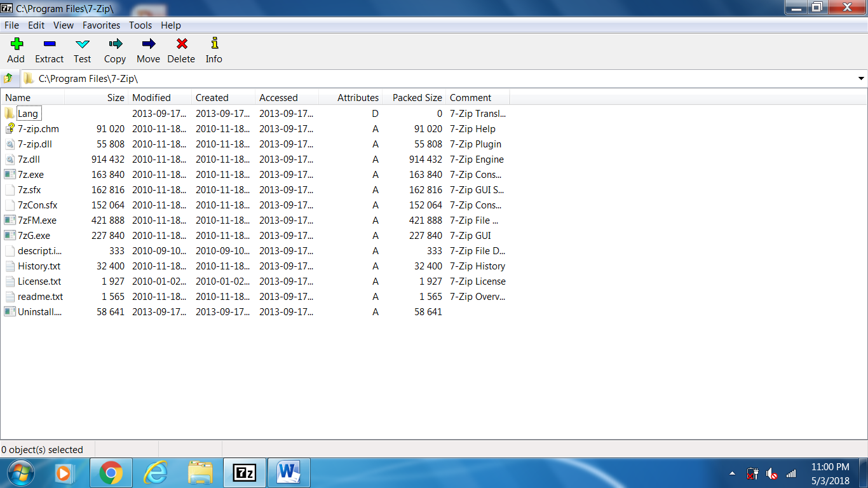
Task: Run Test on archive toolbar icon
Action: [x=83, y=44]
